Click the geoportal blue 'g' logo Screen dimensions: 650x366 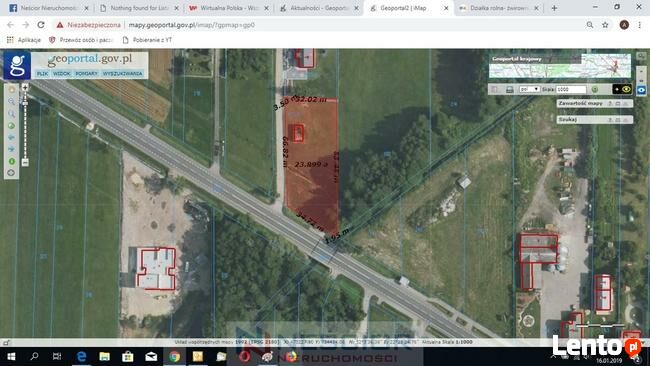(17, 65)
